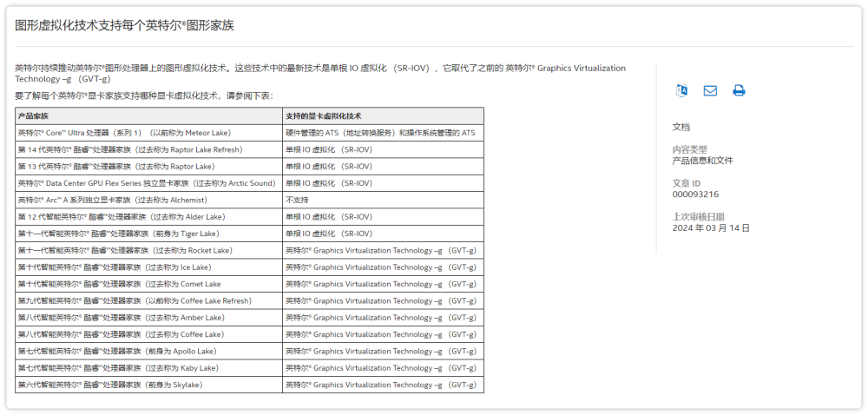Click the Ice Lake row cell
The width and height of the screenshot is (868, 415).
tap(149, 267)
